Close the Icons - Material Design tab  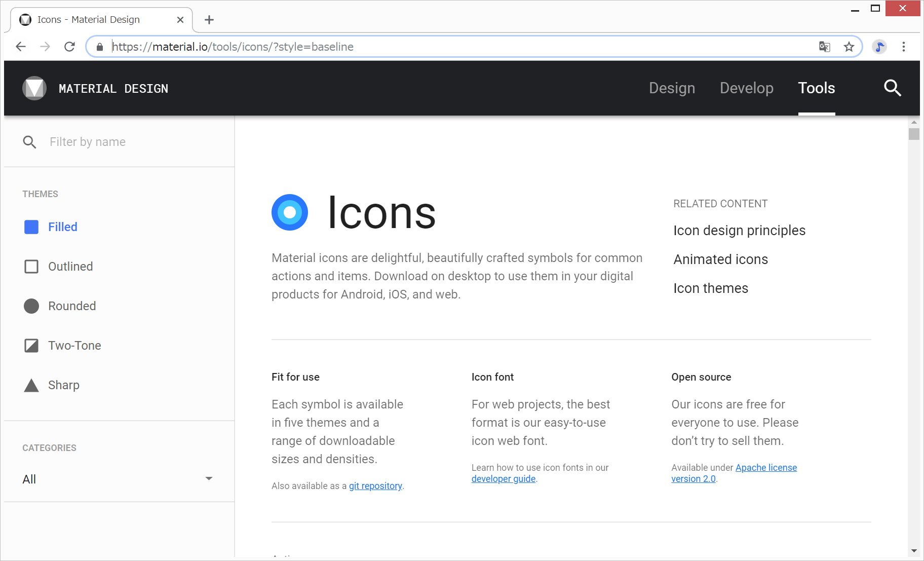[x=180, y=20]
